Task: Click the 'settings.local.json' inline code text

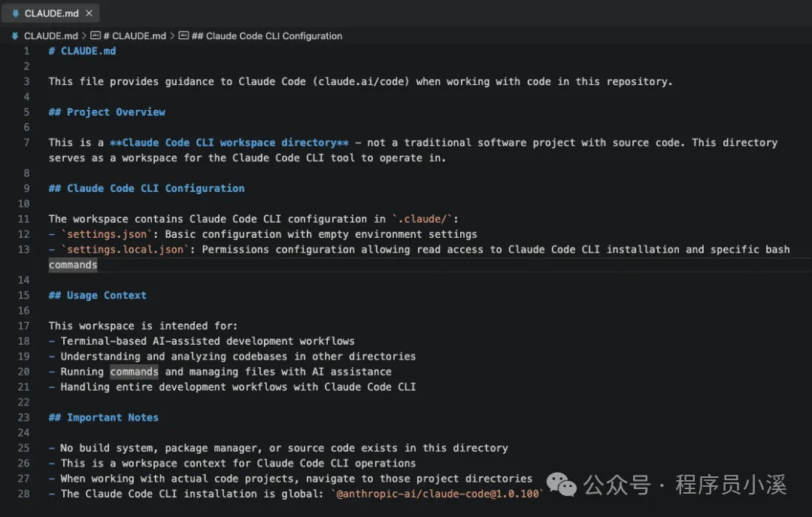Action: [126, 249]
